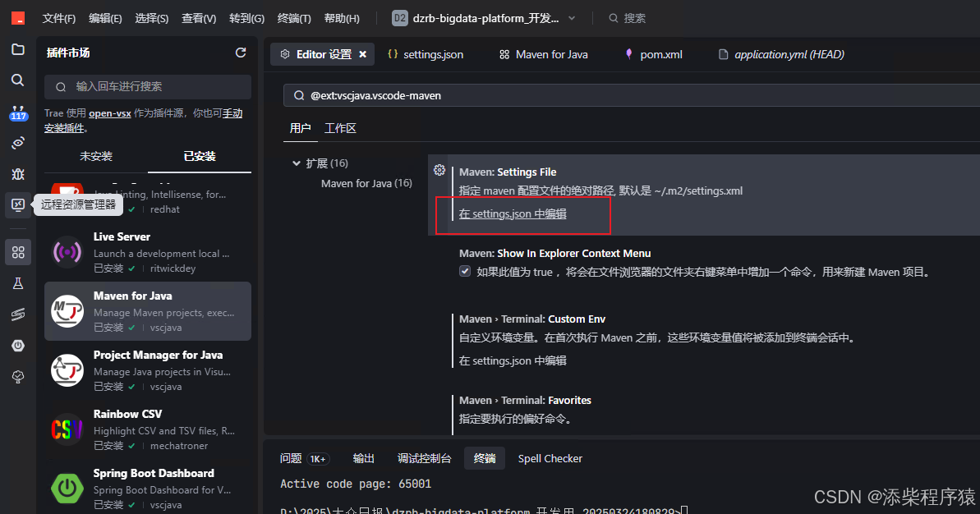Refresh the plugin marketplace list
Screen dimensions: 980x514
point(241,53)
